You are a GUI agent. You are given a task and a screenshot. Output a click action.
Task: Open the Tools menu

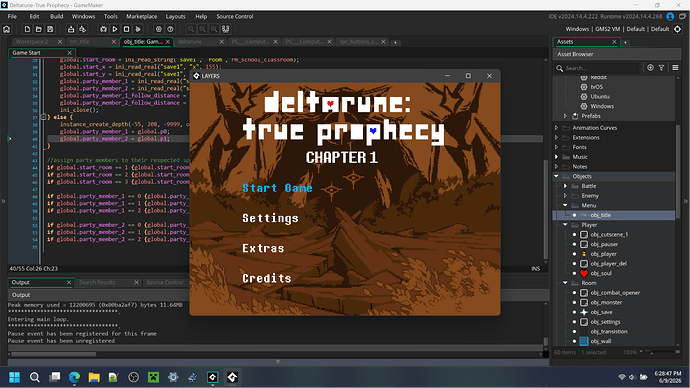[110, 16]
